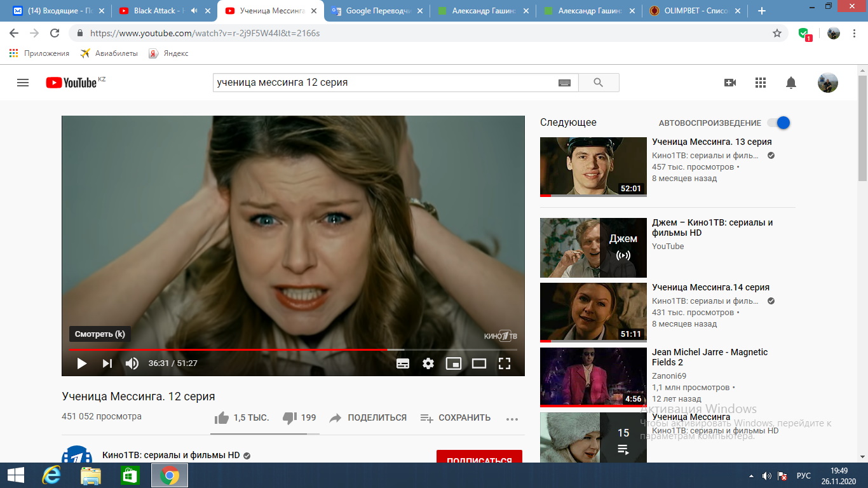
Task: Open Кино1ТВ: сериалы и фильмы HD channel link
Action: [x=171, y=455]
